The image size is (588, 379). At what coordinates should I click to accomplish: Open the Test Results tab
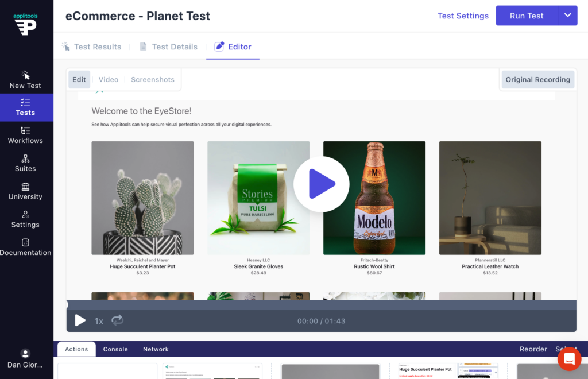click(92, 47)
